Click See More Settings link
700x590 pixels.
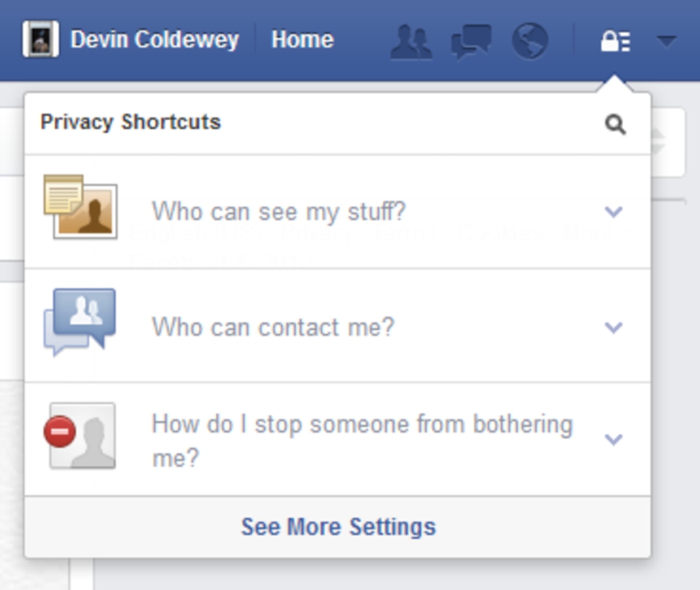pyautogui.click(x=339, y=527)
